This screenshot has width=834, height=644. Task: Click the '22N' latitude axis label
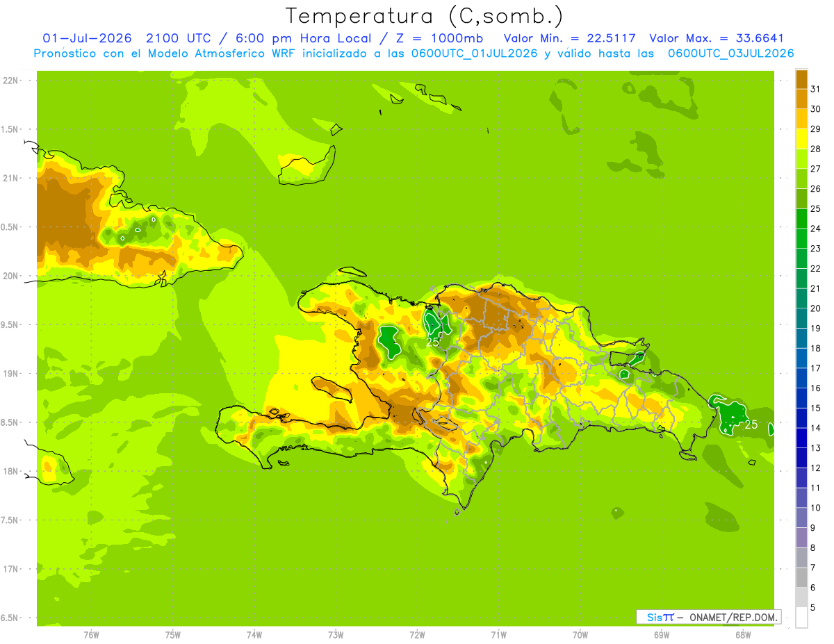(10, 80)
